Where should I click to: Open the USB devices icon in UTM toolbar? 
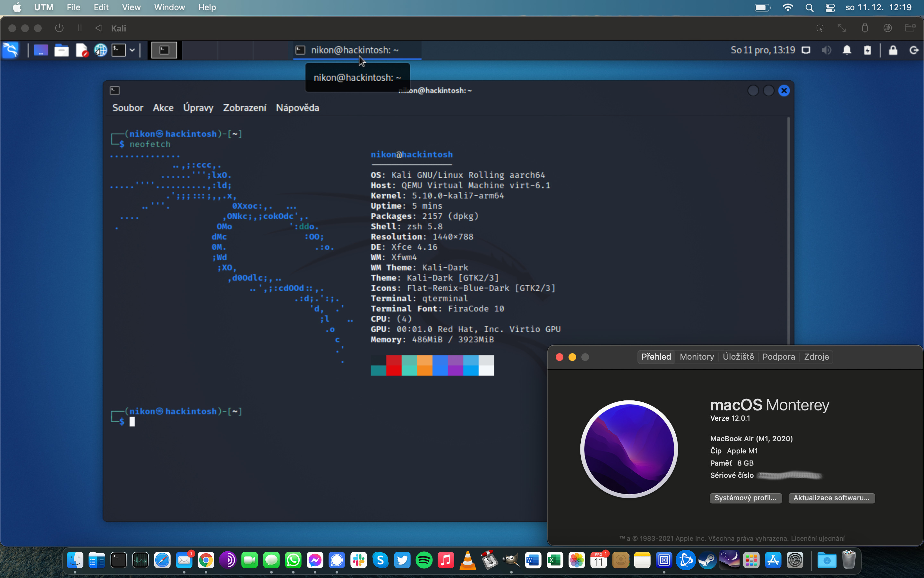coord(865,28)
